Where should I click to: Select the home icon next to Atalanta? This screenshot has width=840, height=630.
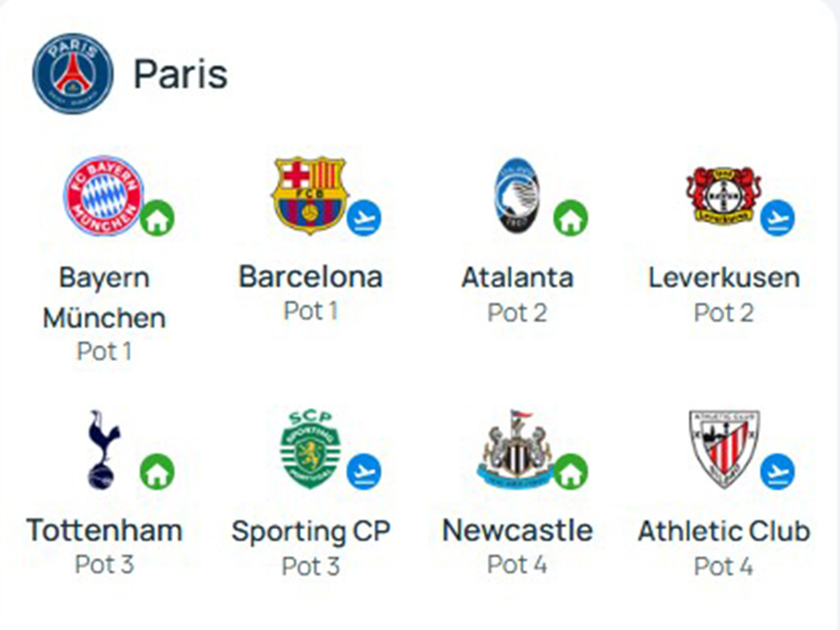coord(571,218)
